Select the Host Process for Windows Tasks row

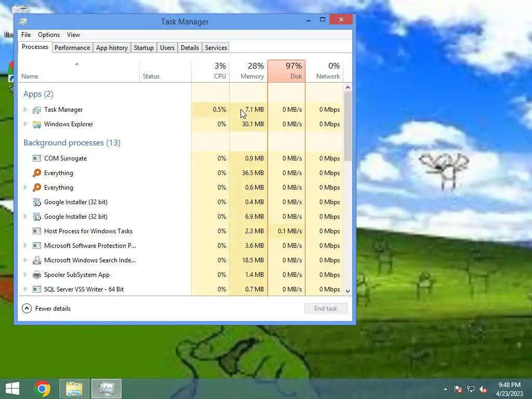(x=180, y=231)
